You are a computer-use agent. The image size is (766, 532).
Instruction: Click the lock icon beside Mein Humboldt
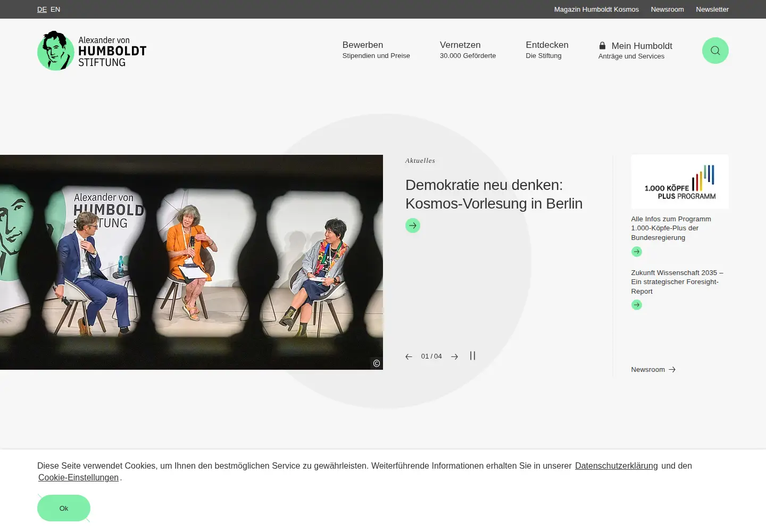[x=602, y=46]
